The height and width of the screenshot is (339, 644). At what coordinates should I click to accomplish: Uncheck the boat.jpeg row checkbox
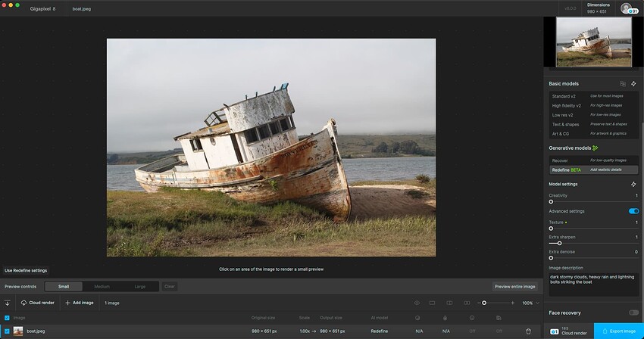(x=7, y=331)
